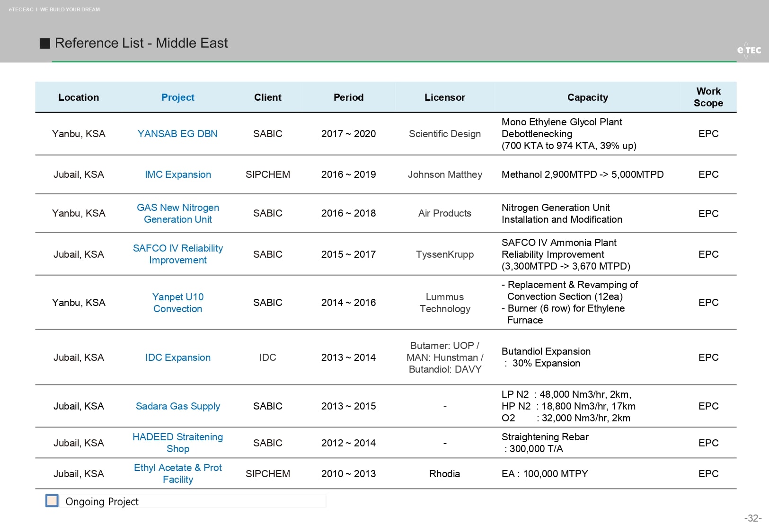Click 'Yanbu, KSA' in Yanpet U10 row

click(79, 303)
